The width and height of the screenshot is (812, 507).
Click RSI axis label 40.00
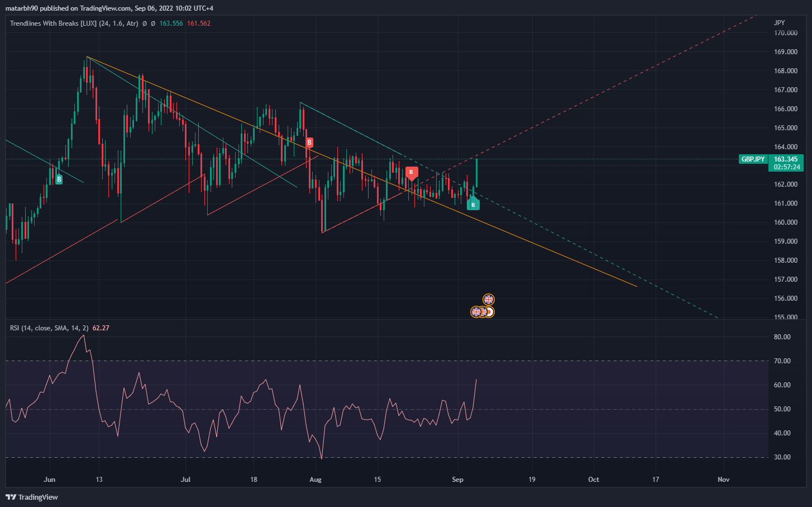[x=782, y=433]
